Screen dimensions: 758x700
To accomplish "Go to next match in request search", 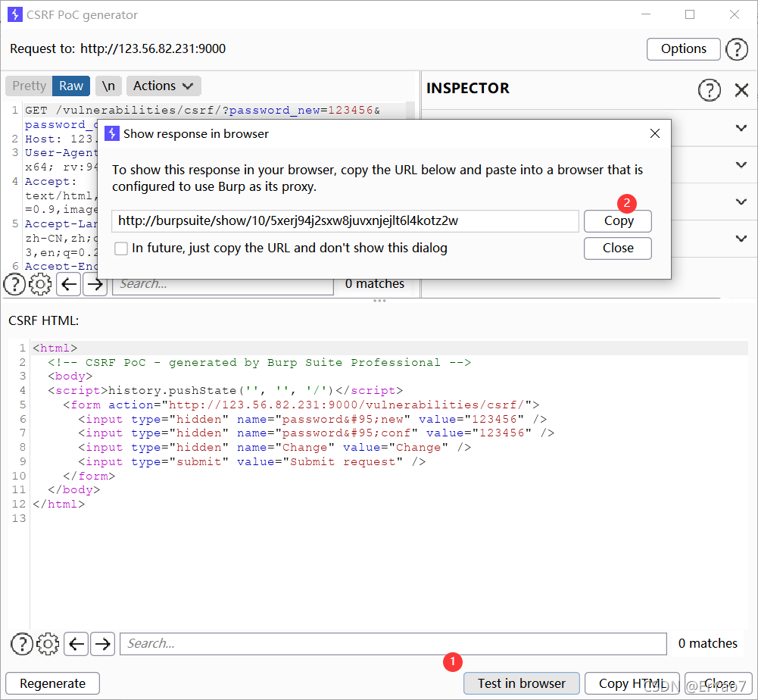I will [95, 284].
